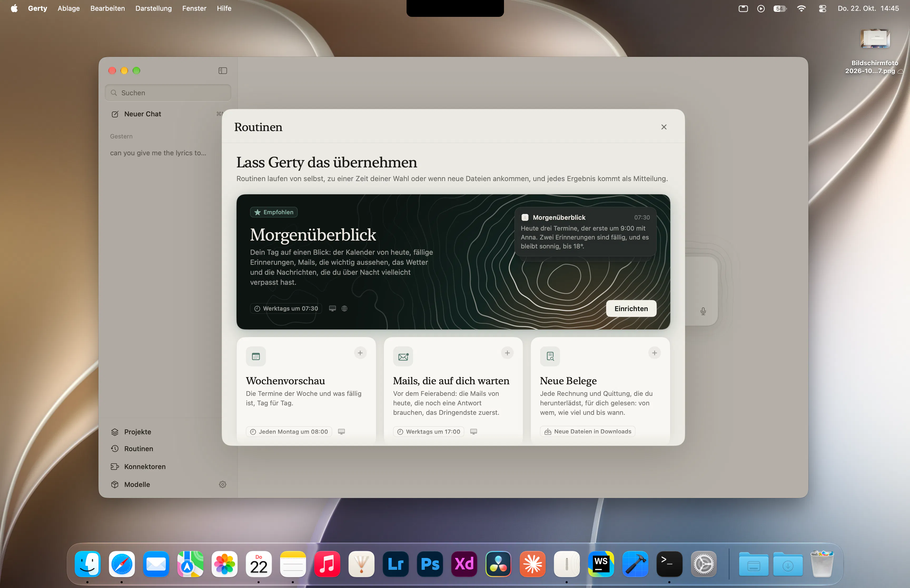Start a Neuer Chat
This screenshot has width=910, height=588.
168,114
